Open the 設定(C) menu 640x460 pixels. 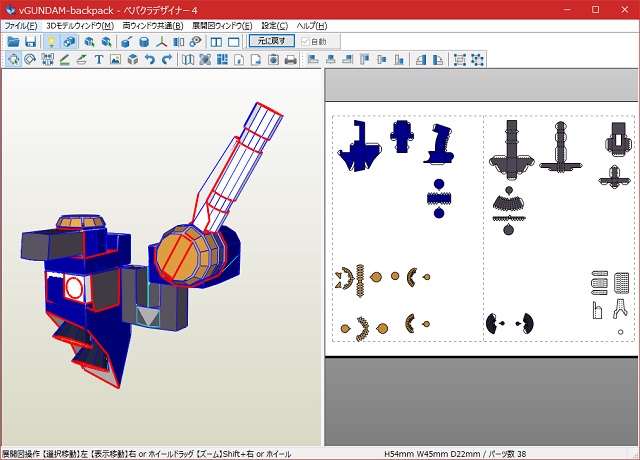click(x=275, y=26)
